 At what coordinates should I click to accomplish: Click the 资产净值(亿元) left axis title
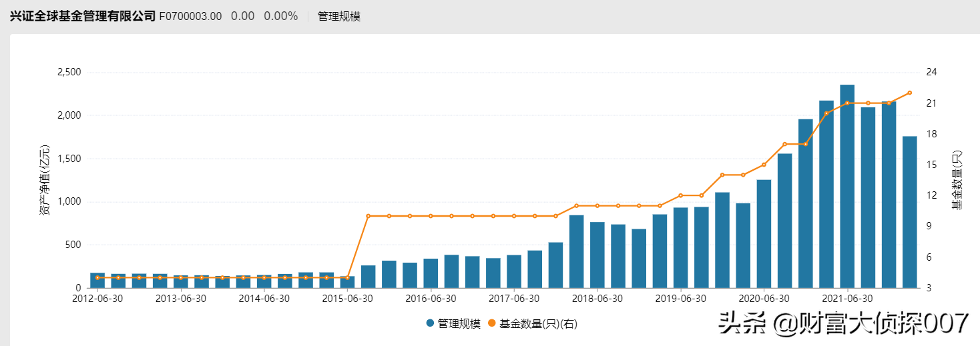[44, 180]
